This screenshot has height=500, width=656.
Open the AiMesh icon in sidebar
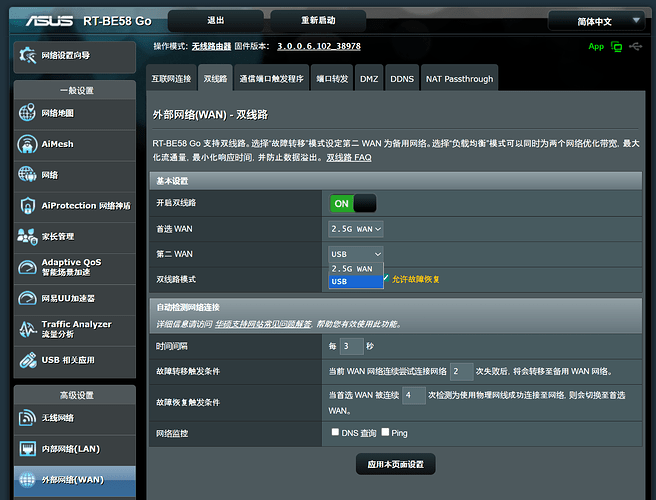pos(27,144)
